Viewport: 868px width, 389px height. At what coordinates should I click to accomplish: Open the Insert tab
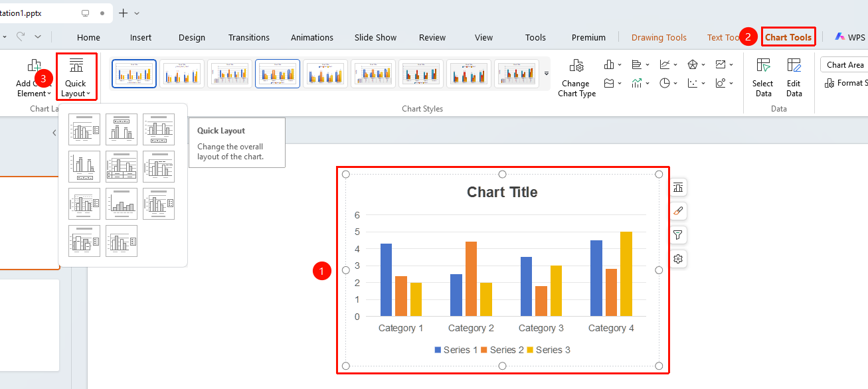point(141,37)
